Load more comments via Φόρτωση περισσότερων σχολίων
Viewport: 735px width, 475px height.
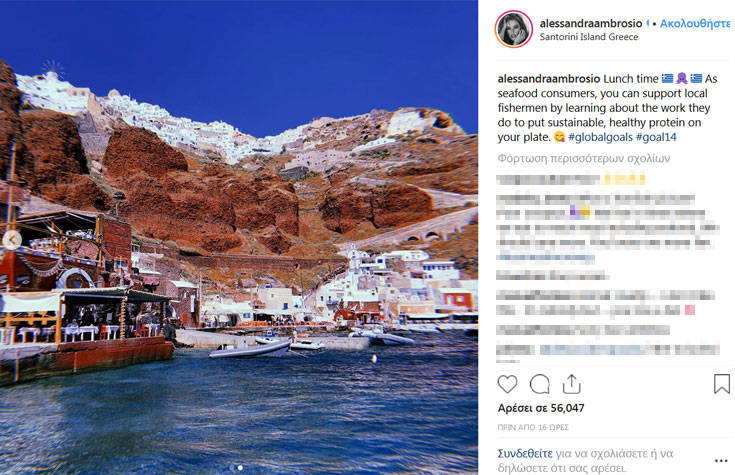pyautogui.click(x=584, y=158)
